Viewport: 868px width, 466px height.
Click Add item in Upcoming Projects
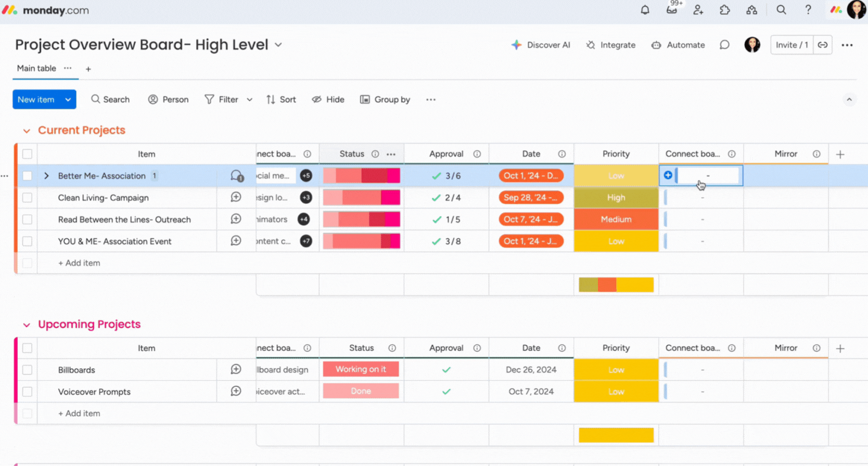(x=79, y=413)
